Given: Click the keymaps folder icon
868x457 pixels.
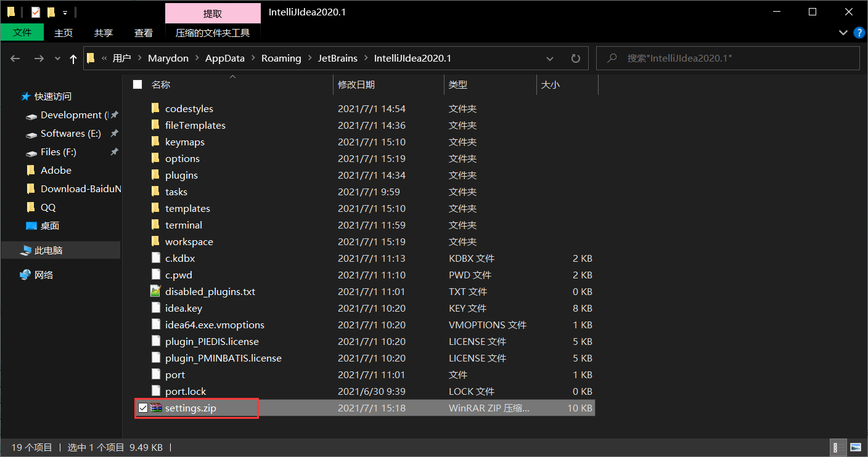Looking at the screenshot, I should point(155,142).
